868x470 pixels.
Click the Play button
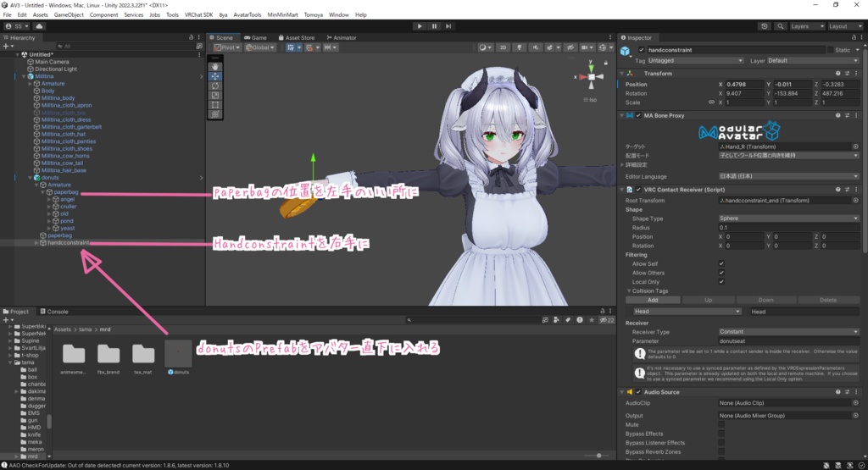click(420, 26)
